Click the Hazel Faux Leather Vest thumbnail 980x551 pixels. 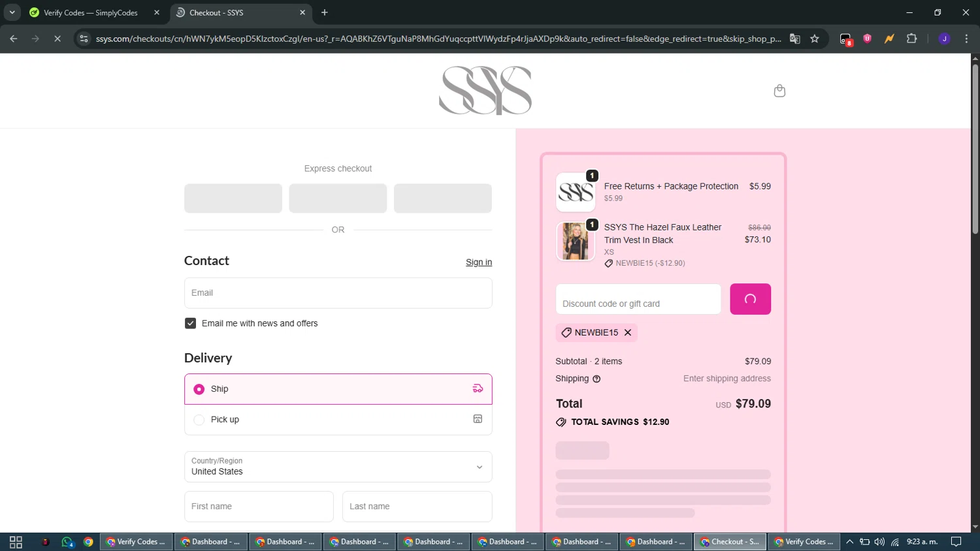click(x=575, y=241)
